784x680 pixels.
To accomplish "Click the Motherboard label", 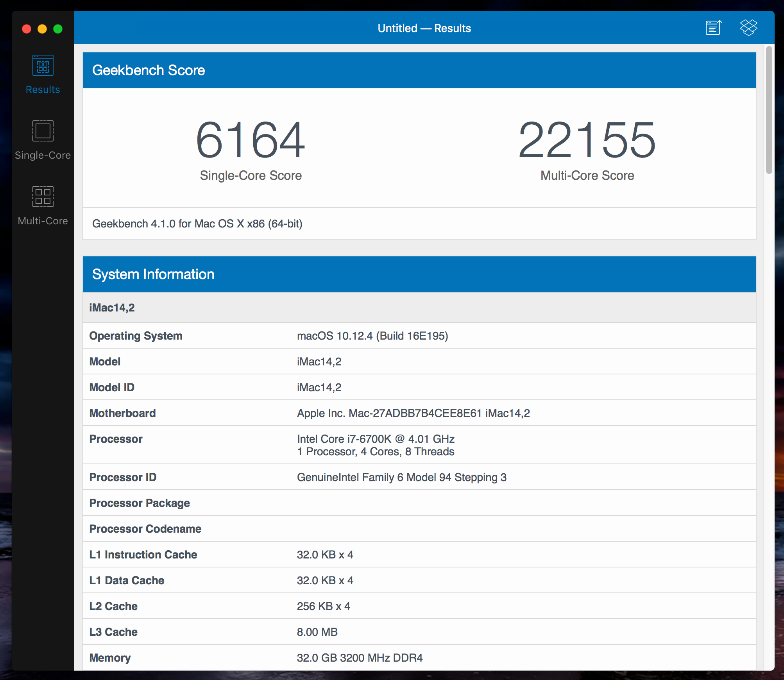I will coord(122,413).
